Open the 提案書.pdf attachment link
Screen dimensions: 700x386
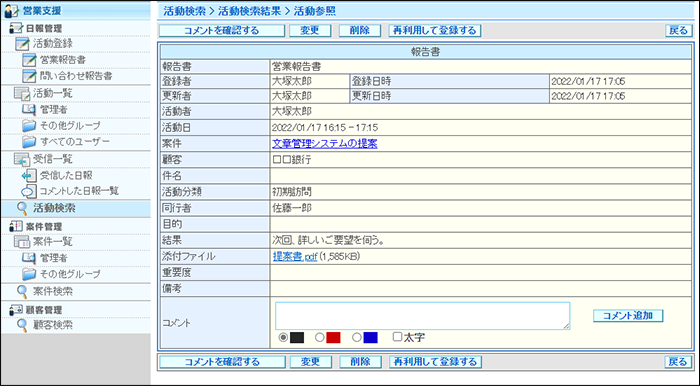295,257
